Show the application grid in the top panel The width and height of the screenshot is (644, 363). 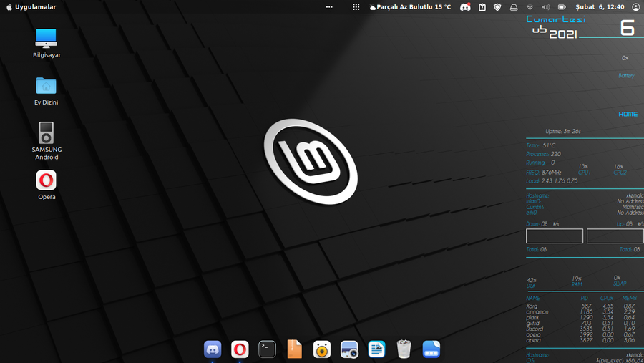tap(356, 6)
